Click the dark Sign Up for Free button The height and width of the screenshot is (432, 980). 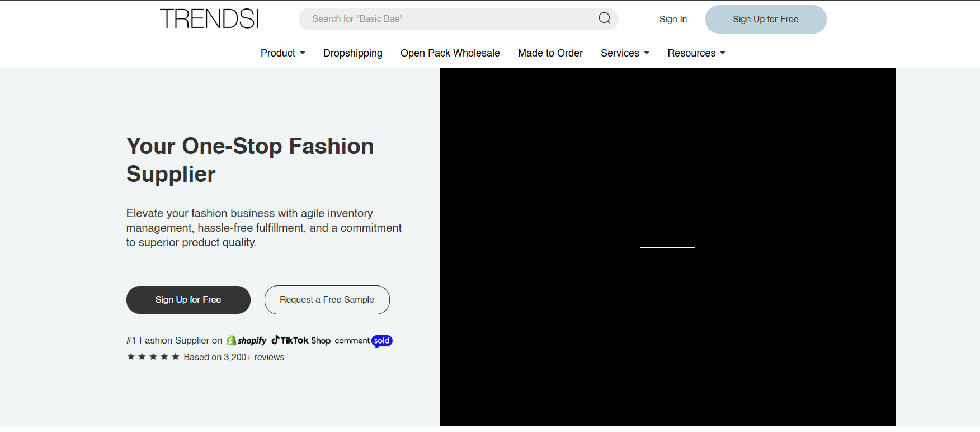coord(188,300)
